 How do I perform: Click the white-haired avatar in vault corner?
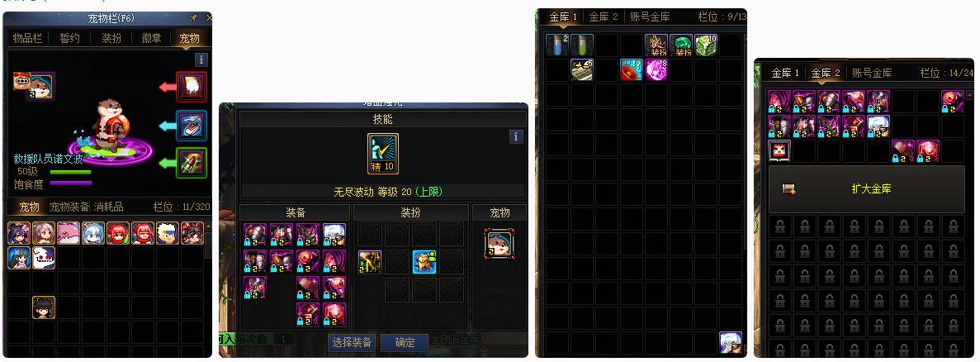click(731, 343)
